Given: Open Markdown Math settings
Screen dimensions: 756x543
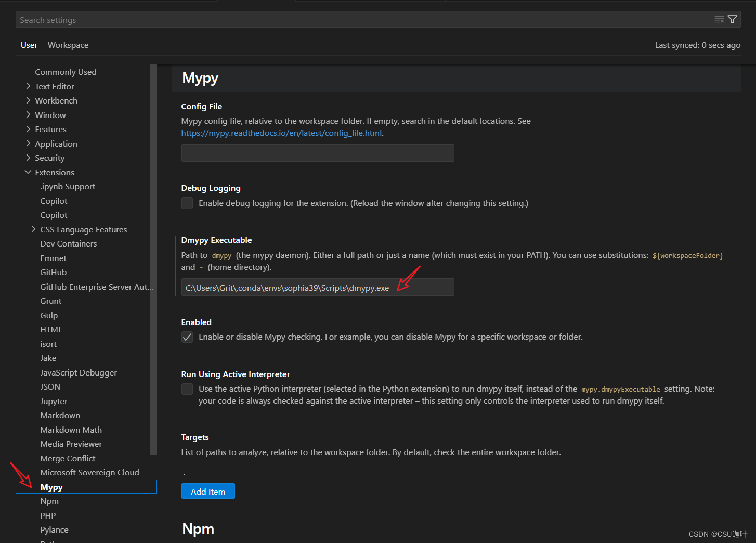Looking at the screenshot, I should pos(71,430).
